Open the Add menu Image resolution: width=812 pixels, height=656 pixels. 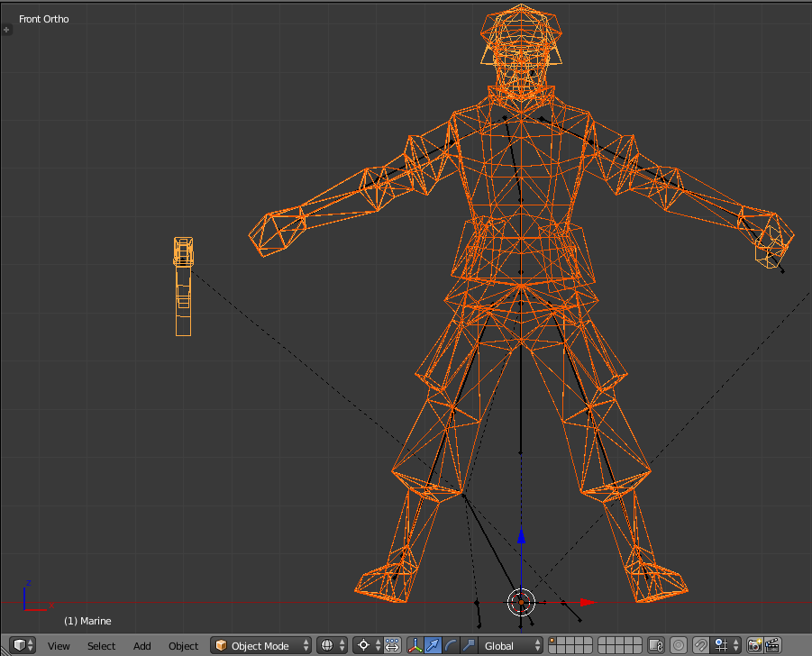pyautogui.click(x=141, y=646)
